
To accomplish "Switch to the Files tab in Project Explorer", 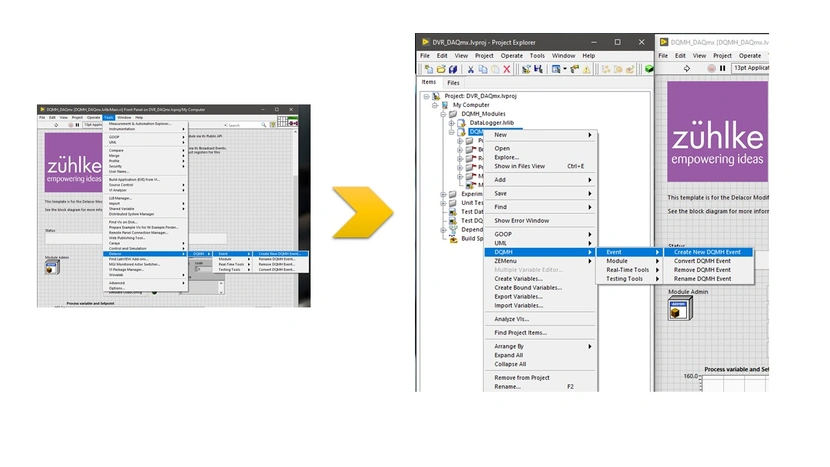I will [453, 83].
